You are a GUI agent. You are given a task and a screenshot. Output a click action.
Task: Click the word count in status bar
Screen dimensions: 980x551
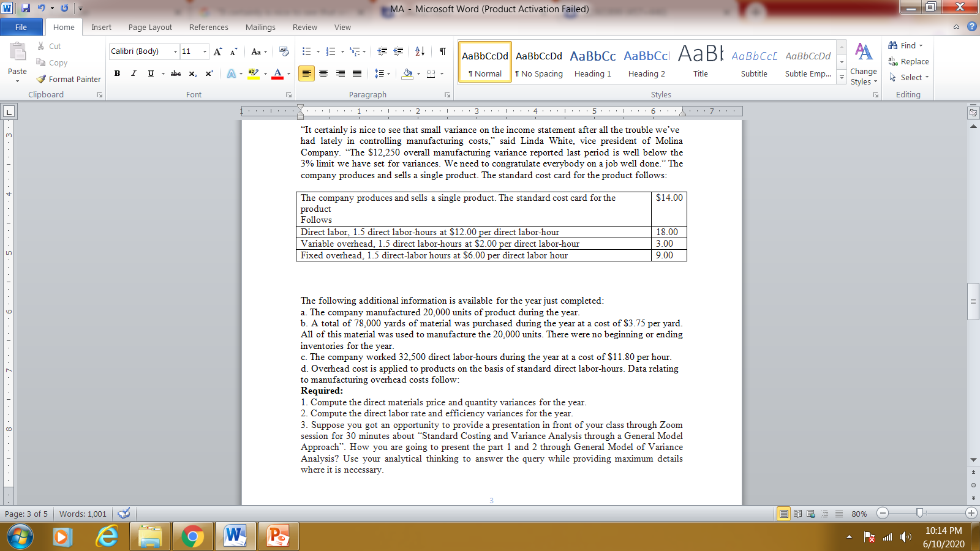pos(83,514)
